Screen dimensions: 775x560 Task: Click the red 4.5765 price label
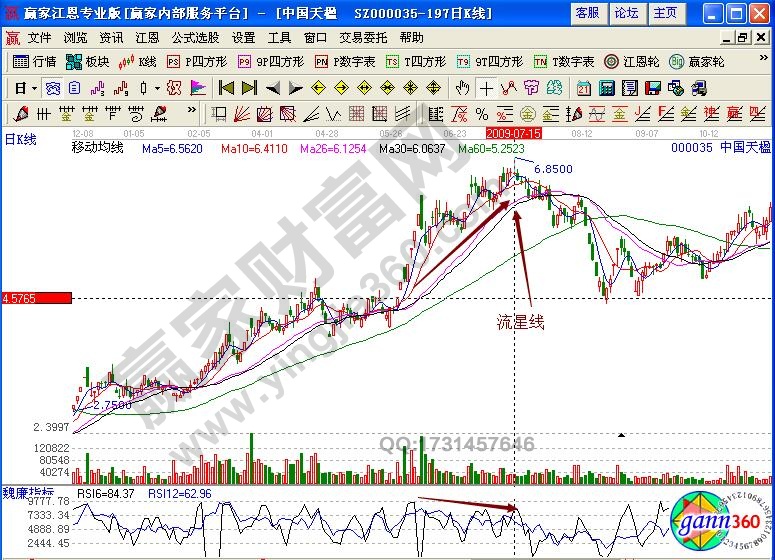pyautogui.click(x=36, y=298)
